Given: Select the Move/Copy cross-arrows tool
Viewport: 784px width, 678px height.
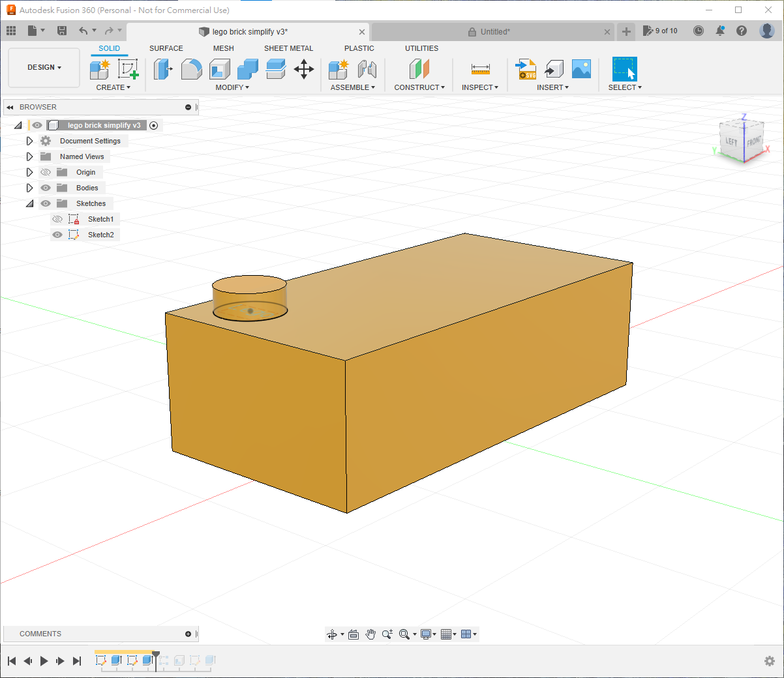Looking at the screenshot, I should coord(304,68).
